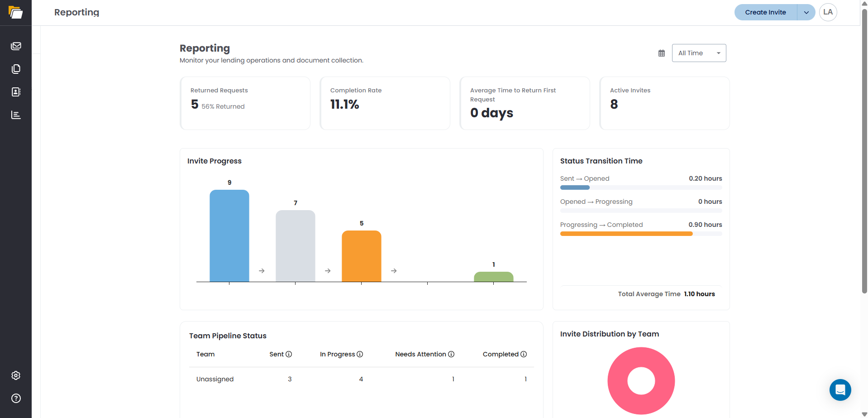The width and height of the screenshot is (868, 418).
Task: Click the info icon next to Completed
Action: tap(524, 354)
